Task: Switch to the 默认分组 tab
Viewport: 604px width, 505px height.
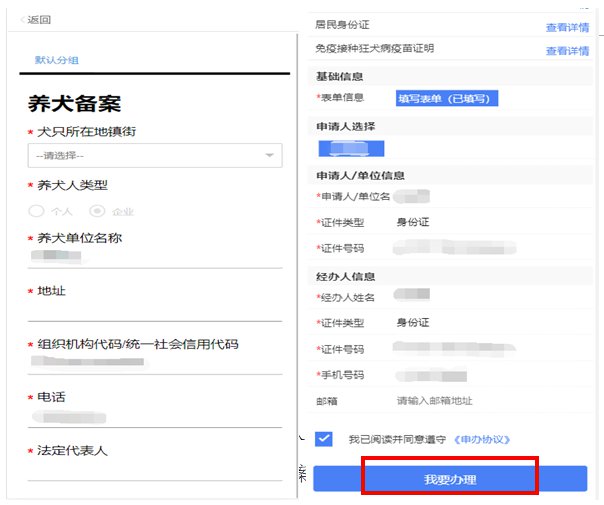Action: pyautogui.click(x=55, y=60)
